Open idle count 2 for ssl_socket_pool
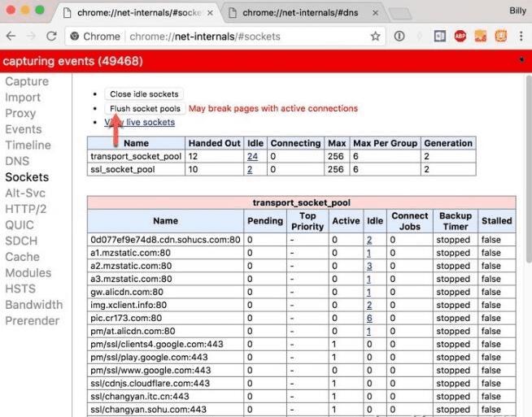The image size is (532, 417). coord(250,169)
